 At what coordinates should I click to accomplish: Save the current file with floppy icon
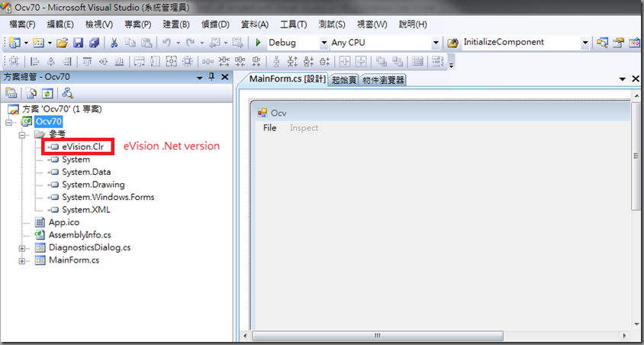point(79,43)
